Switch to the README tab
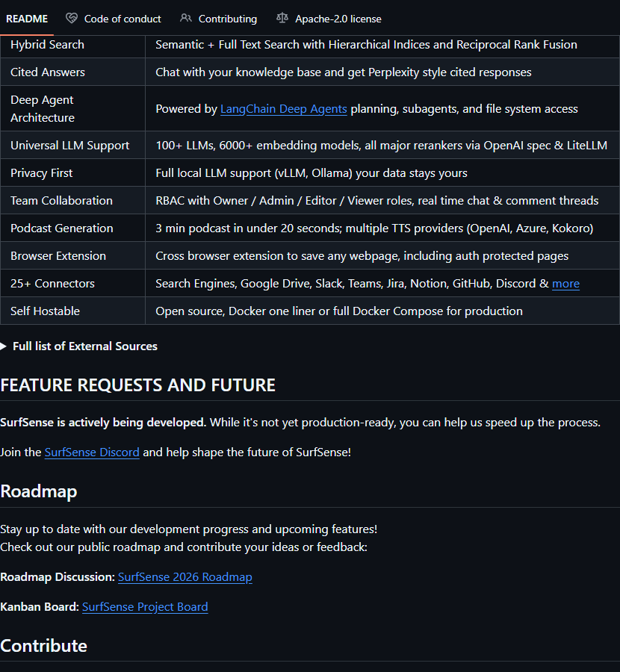 click(x=27, y=19)
